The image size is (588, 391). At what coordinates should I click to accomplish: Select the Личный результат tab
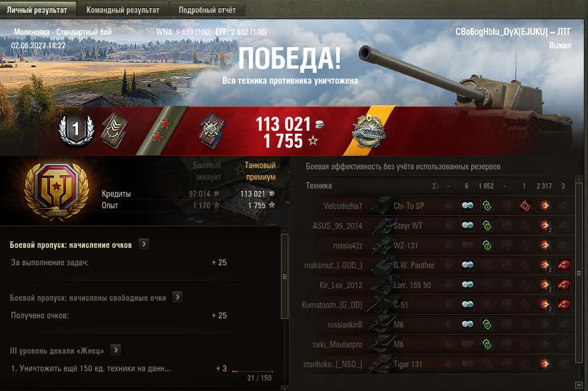(x=37, y=10)
